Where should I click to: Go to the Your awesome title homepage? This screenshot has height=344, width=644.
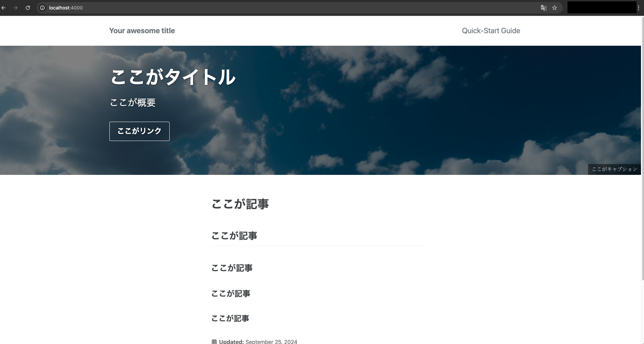coord(142,31)
